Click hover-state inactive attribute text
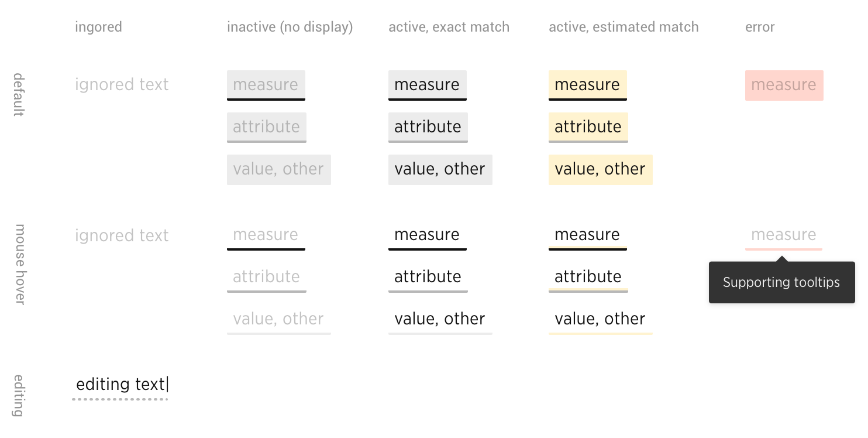 (x=267, y=278)
